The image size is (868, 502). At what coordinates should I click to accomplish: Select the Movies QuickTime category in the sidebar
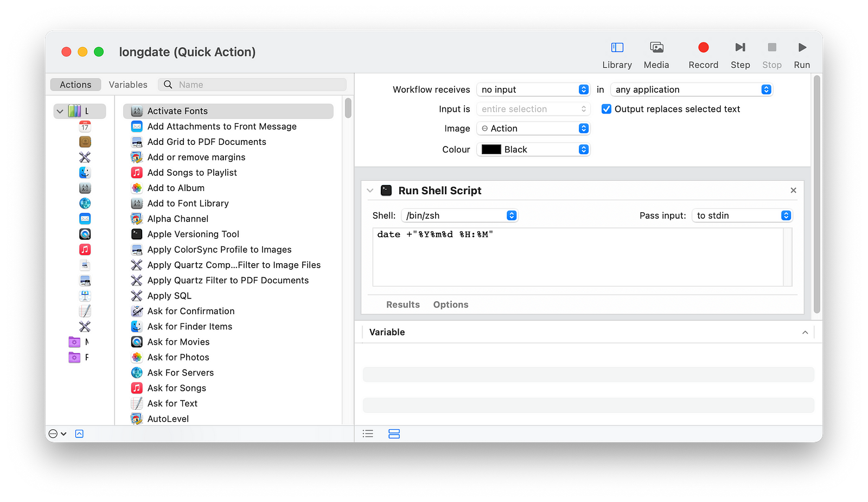click(x=85, y=234)
